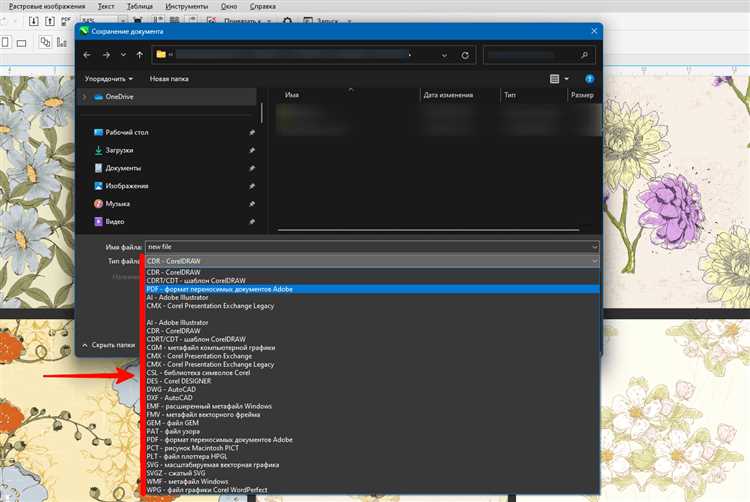Open the Таблица menu
This screenshot has height=502, width=750.
140,7
